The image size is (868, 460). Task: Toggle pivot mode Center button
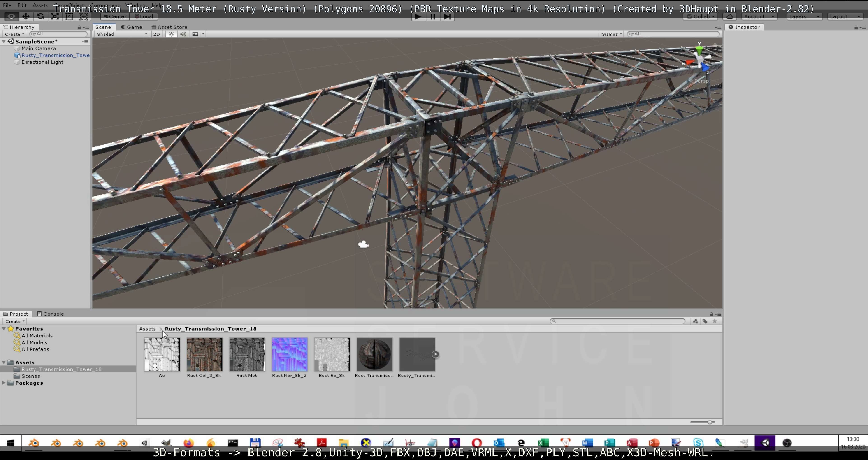[115, 16]
